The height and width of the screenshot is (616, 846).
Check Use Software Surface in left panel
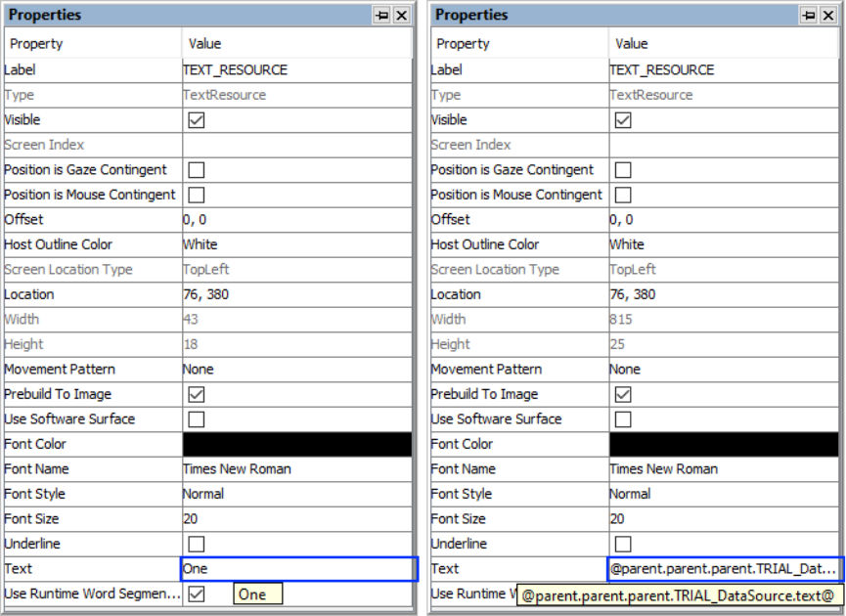pyautogui.click(x=197, y=419)
